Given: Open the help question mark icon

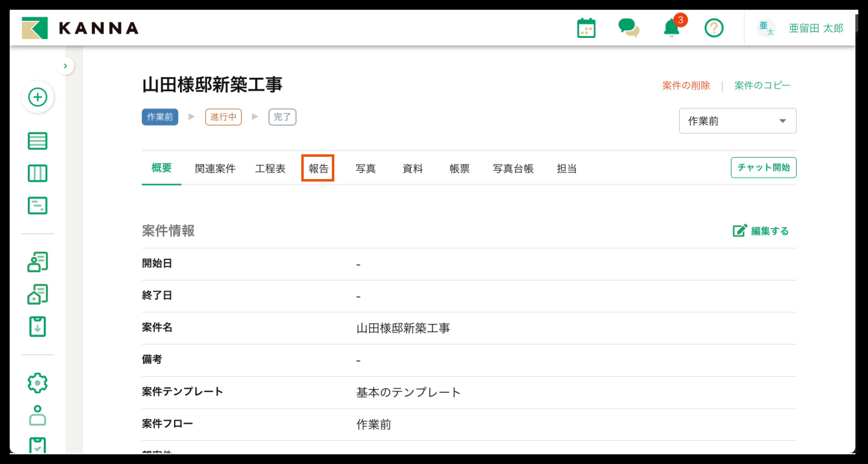Looking at the screenshot, I should click(714, 28).
